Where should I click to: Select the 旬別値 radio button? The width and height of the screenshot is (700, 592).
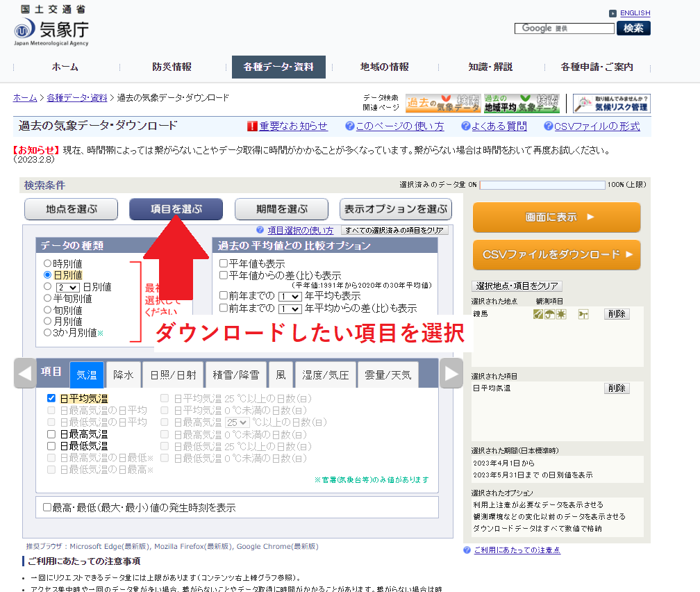(48, 310)
